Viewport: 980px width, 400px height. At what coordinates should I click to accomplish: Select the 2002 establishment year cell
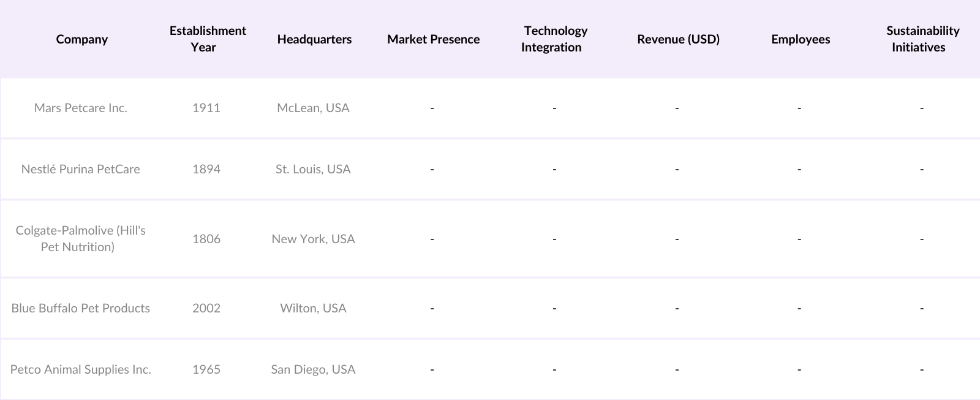coord(206,308)
